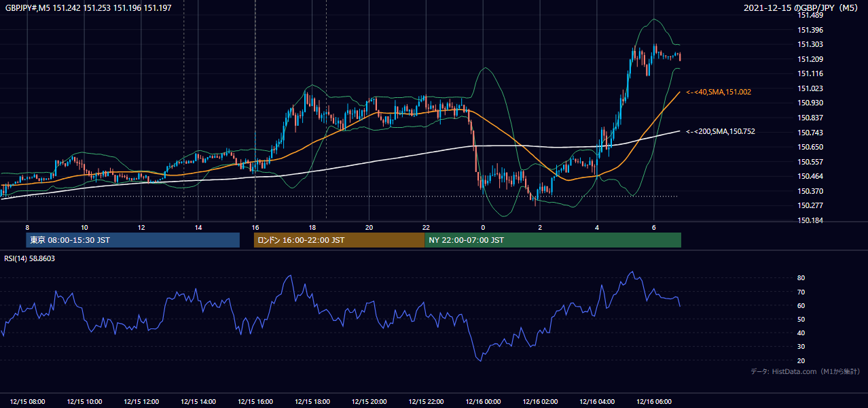This screenshot has width=868, height=408.
Task: Click price axis value 151.303
Action: 810,45
